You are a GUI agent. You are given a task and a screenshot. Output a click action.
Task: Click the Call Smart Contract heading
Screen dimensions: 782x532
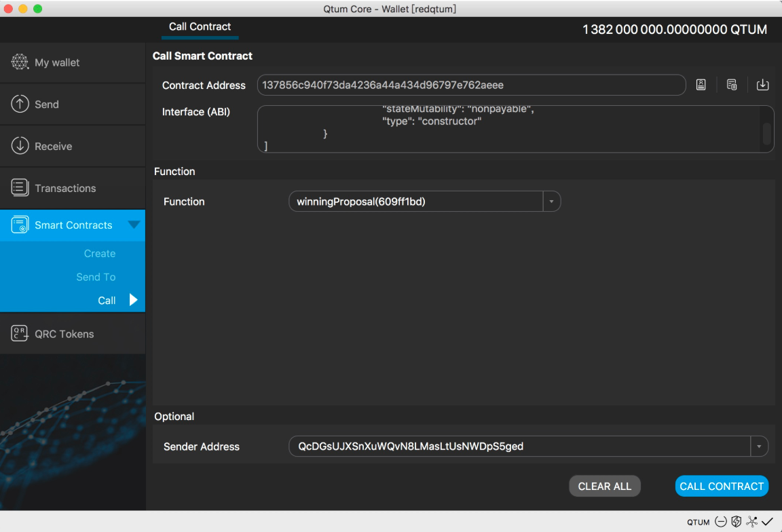click(202, 56)
